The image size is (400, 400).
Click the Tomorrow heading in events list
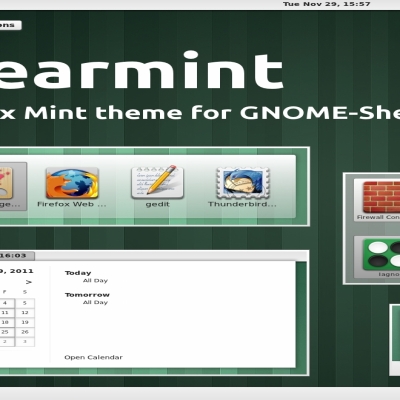[87, 295]
